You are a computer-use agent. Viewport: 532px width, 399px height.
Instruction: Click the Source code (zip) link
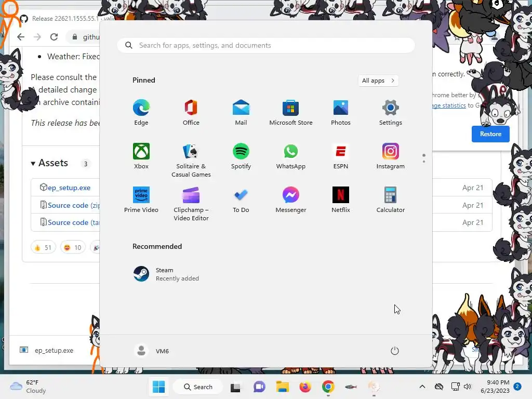click(x=74, y=205)
